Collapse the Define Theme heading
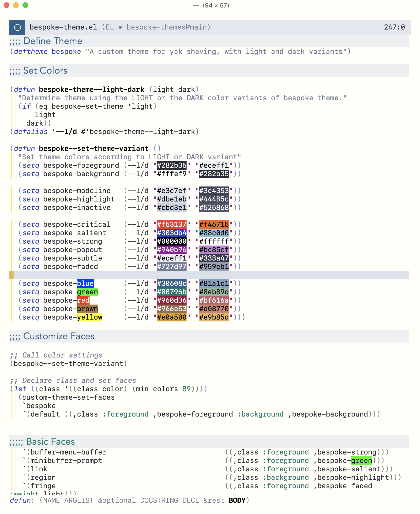The height and width of the screenshot is (514, 420). pos(46,41)
